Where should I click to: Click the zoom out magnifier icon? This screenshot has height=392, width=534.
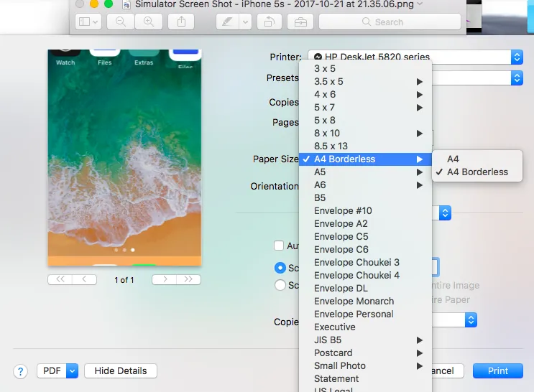click(x=121, y=22)
